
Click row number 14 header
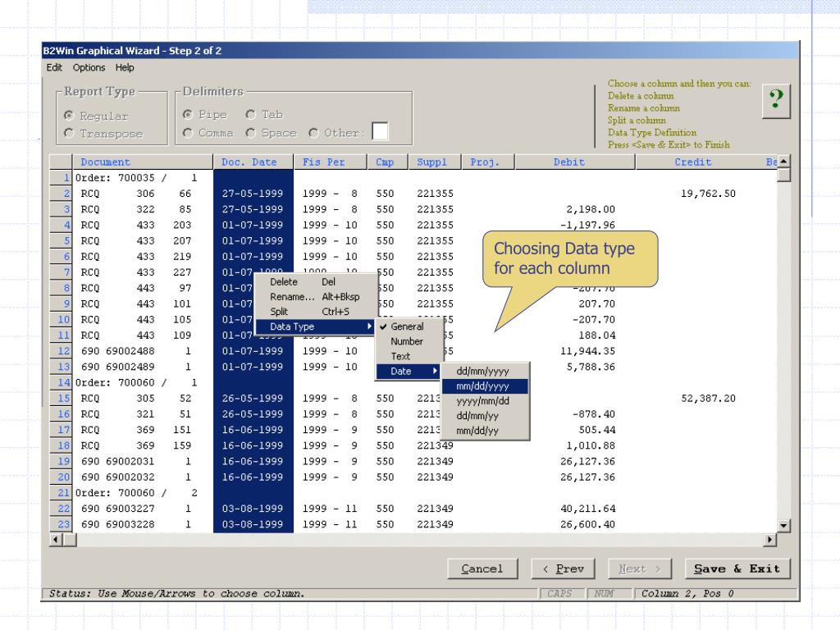tap(61, 382)
